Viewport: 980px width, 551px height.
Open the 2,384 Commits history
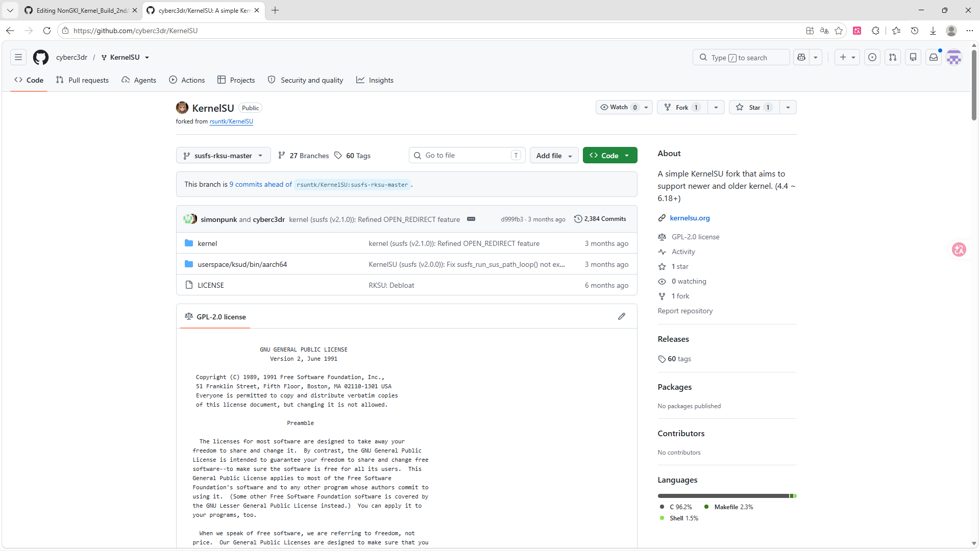(x=600, y=219)
